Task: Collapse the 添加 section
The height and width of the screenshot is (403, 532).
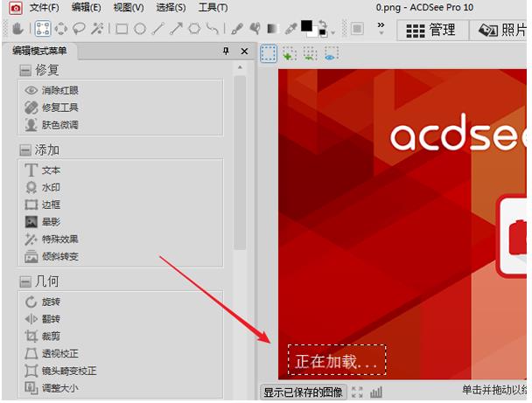Action: point(25,150)
